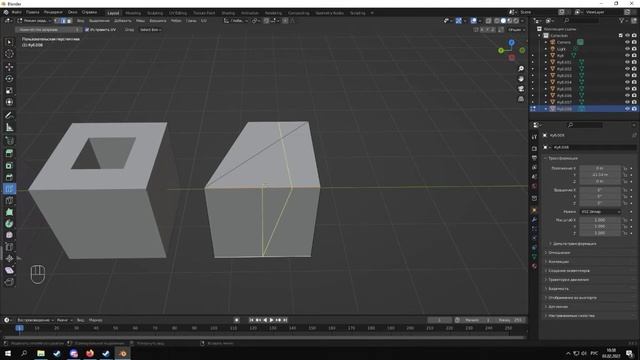Expand the Отношения panel
The width and height of the screenshot is (640, 360).
pyautogui.click(x=559, y=253)
